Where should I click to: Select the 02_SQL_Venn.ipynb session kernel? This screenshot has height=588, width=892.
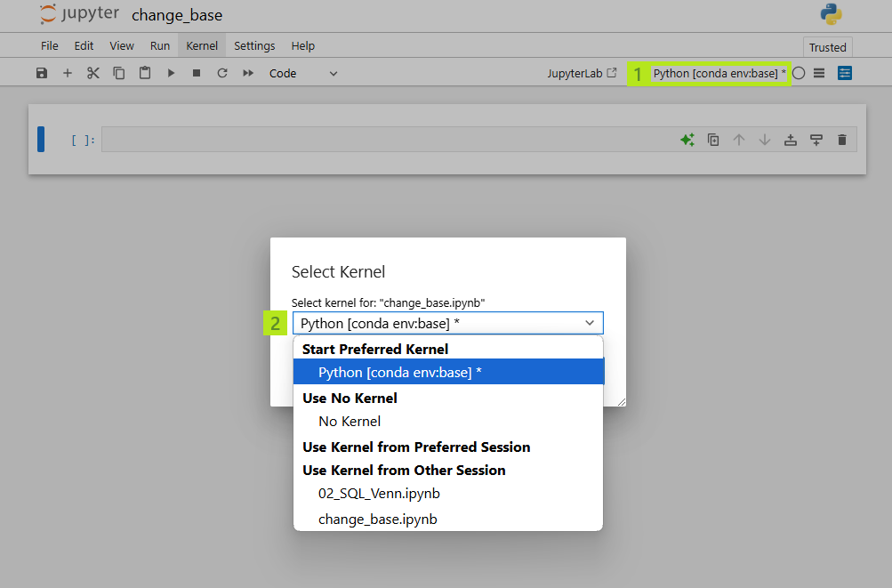[448, 494]
